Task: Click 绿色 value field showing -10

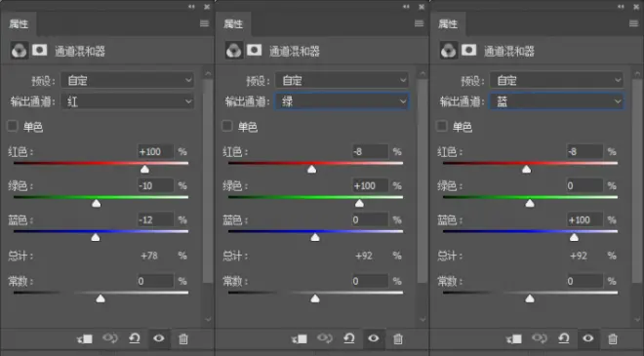Action: pos(155,185)
